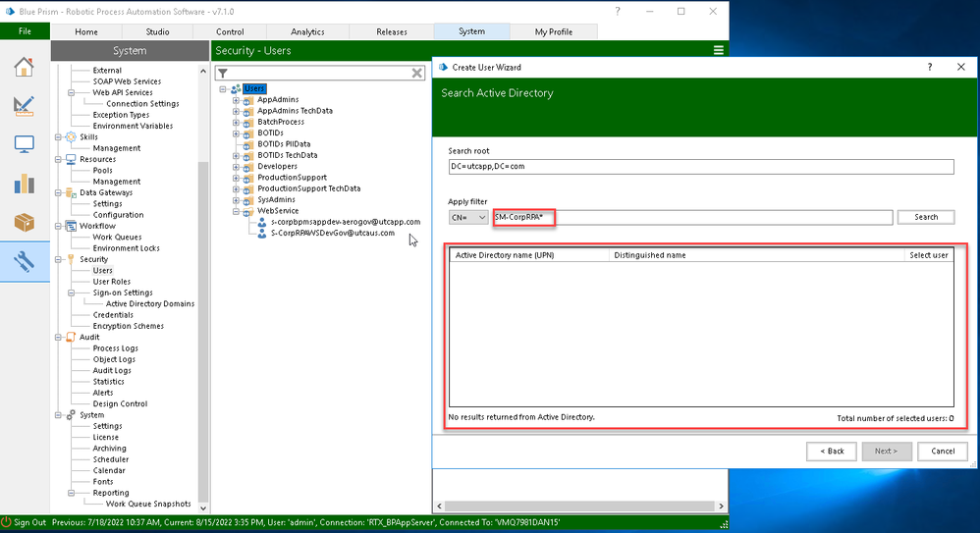Click the Sign Out link in status bar
Viewport: 980px width, 533px height.
coord(30,522)
